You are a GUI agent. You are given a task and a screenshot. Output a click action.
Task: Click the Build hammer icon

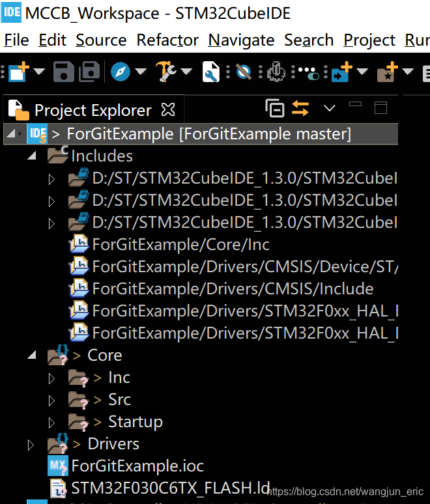(165, 72)
